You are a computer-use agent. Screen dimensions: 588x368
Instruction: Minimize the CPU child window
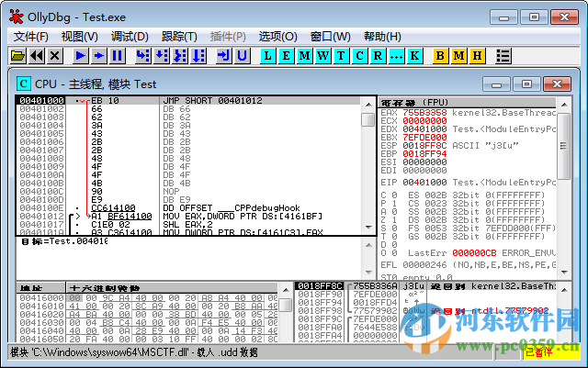coord(496,84)
